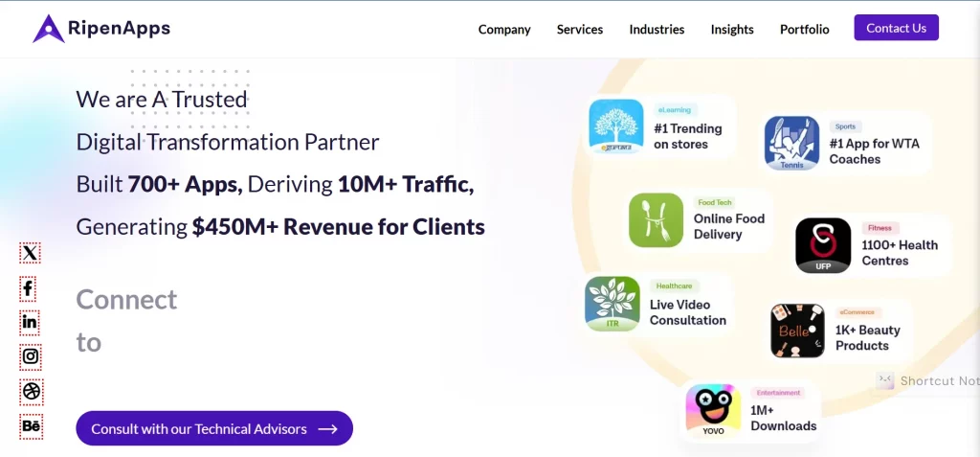This screenshot has width=980, height=457.
Task: Click the RipenApps logo
Action: [x=101, y=29]
